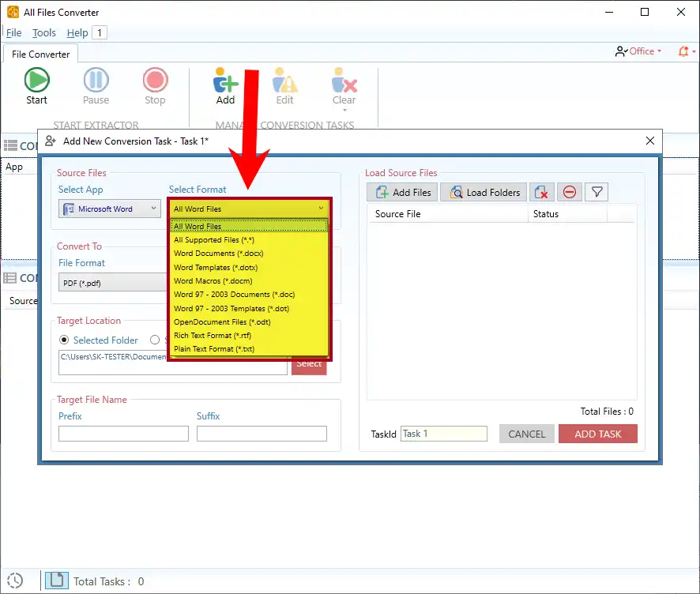Open the PDF (*.pdf) file format dropdown

(x=112, y=283)
